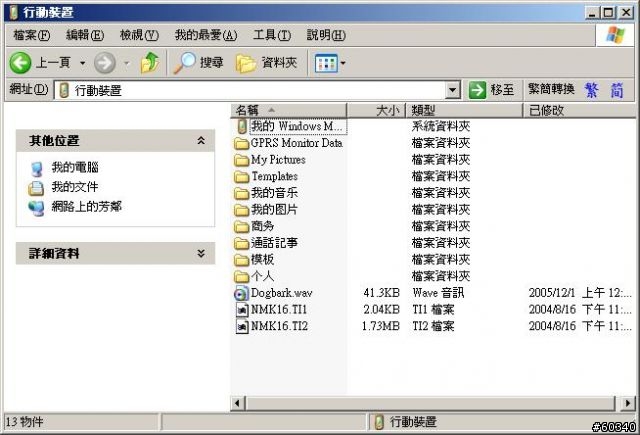Screen dimensions: 640x435
Task: Convert to Traditional with 繁 button
Action: [x=591, y=90]
